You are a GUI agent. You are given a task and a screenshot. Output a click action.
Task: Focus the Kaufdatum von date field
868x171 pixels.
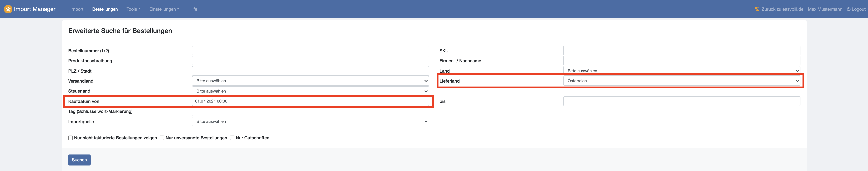[310, 101]
